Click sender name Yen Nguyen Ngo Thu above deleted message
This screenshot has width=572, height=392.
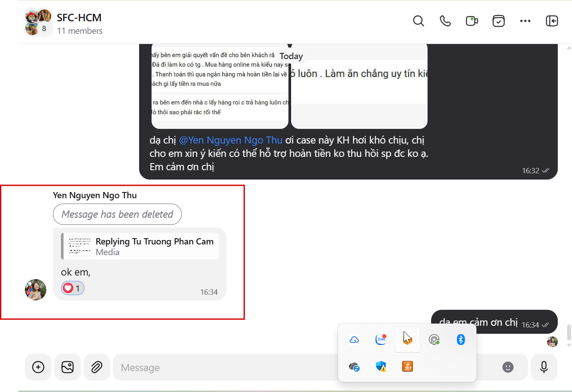(95, 195)
